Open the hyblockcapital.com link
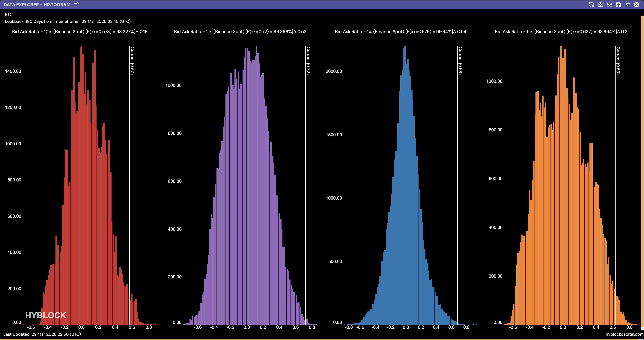644x340 pixels. (x=624, y=334)
